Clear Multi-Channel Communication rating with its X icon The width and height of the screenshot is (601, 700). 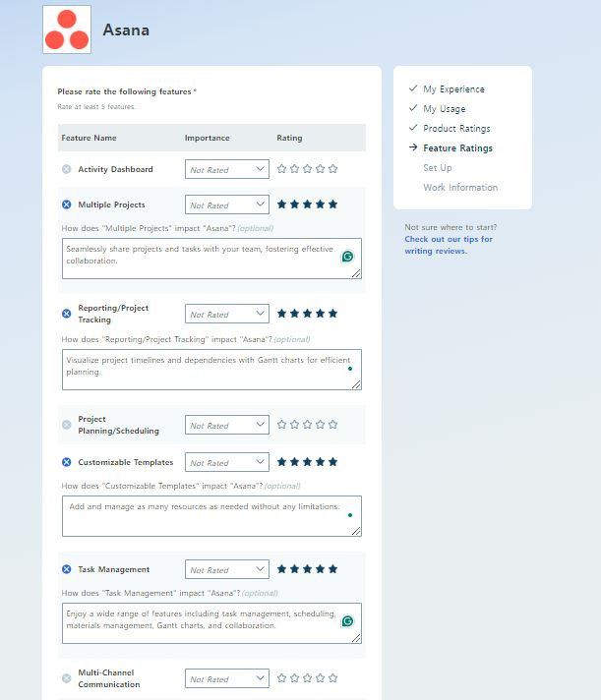[x=67, y=678]
